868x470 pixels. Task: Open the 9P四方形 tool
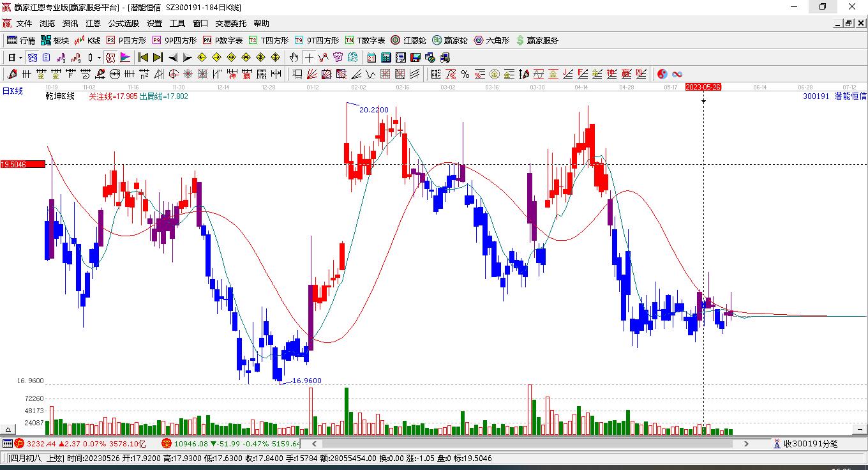click(174, 40)
